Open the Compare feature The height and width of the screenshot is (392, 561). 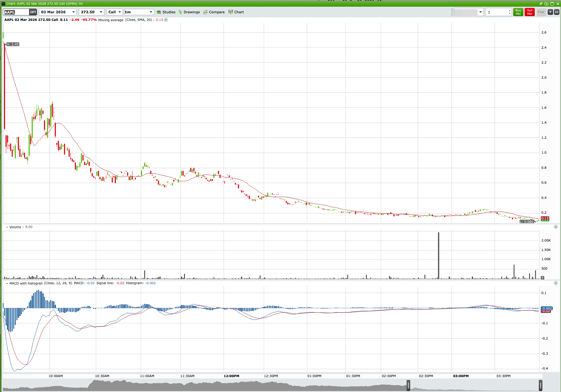point(214,12)
